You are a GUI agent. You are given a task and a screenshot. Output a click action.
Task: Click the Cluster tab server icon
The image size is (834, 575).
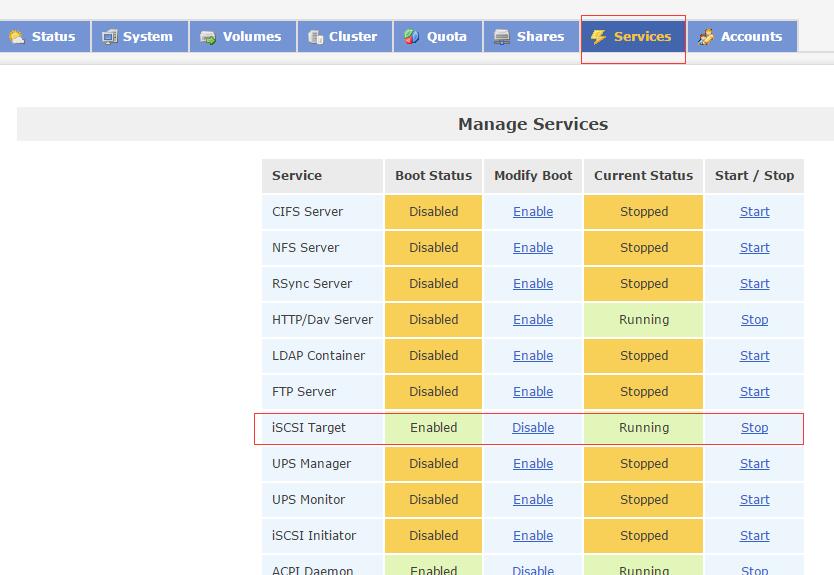(315, 37)
